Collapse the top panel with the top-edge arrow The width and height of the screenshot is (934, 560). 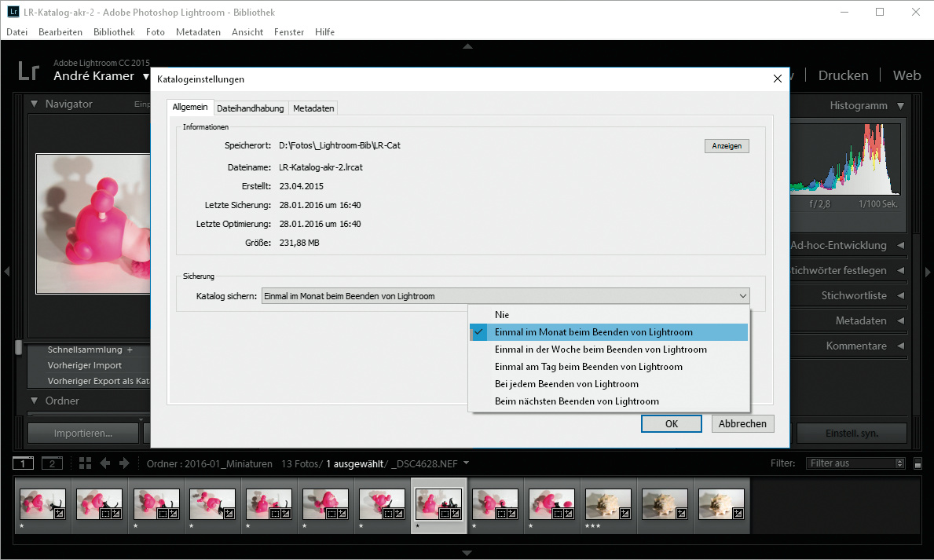coord(467,46)
